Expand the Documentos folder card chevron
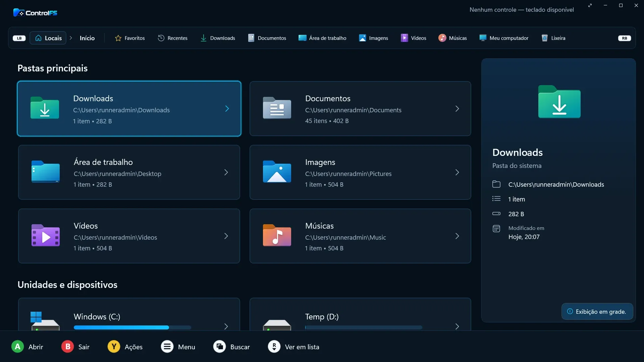Screen dimensions: 644x362 457,109
